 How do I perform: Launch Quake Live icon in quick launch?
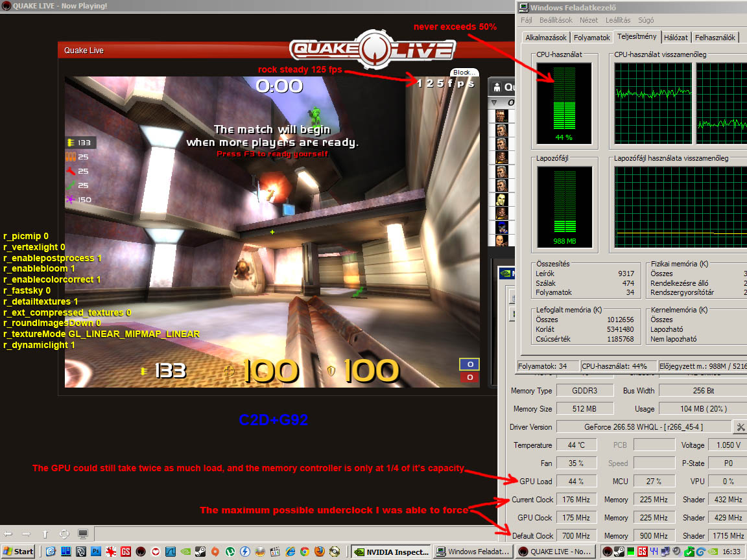(x=141, y=552)
